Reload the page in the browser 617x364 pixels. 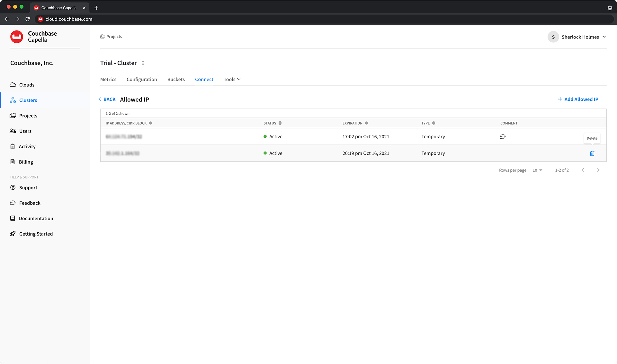click(x=28, y=19)
